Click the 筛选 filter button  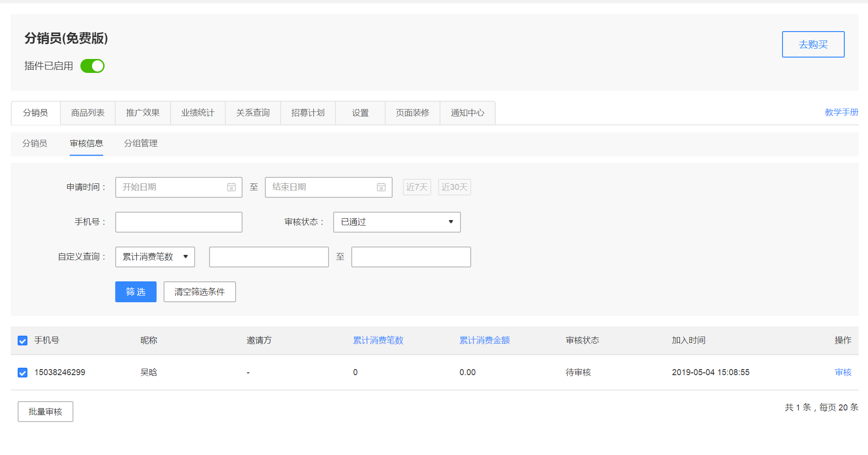(x=136, y=292)
